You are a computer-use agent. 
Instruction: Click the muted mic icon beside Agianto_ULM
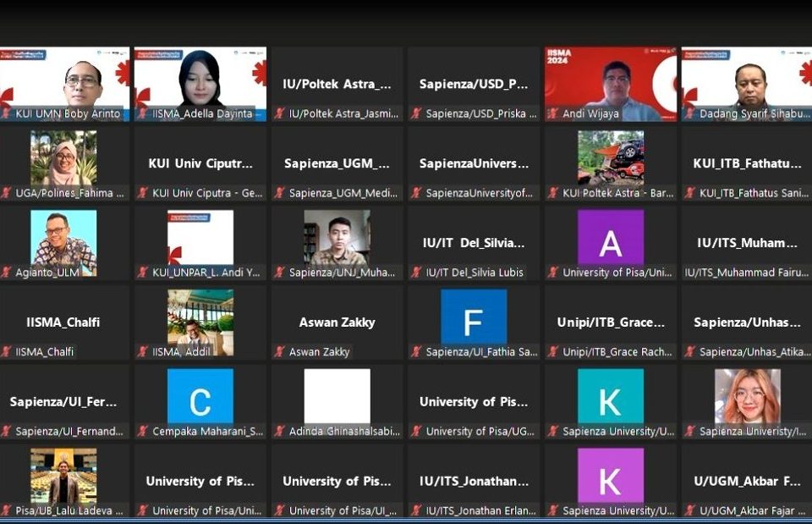(x=6, y=273)
